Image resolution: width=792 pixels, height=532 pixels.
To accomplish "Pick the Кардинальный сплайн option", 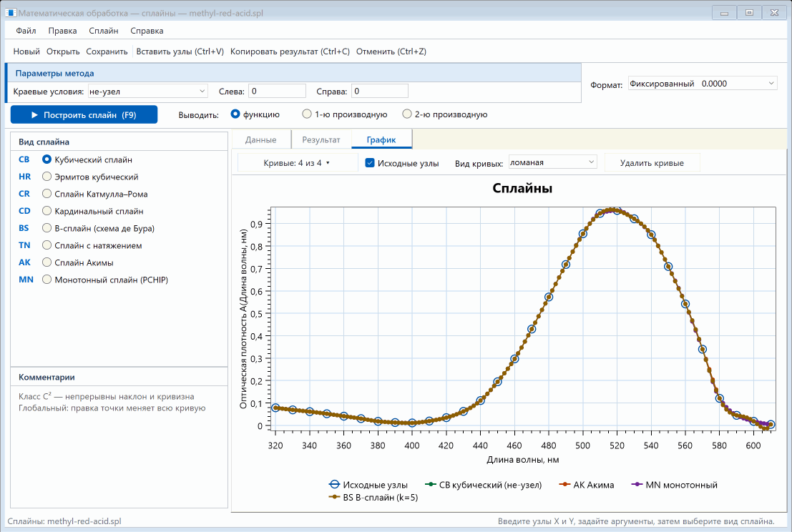I will 47,211.
